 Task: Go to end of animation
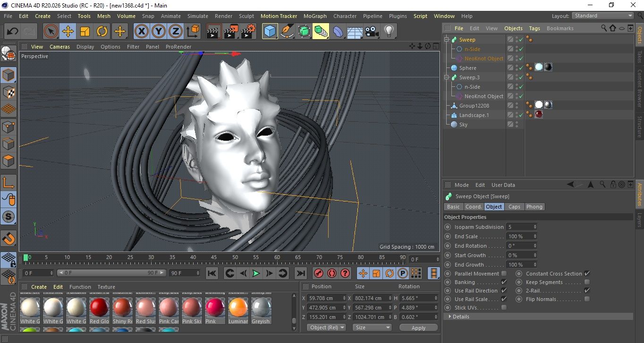tap(300, 273)
